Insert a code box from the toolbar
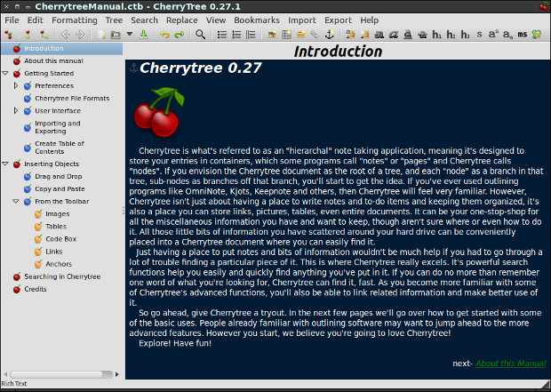 point(300,35)
